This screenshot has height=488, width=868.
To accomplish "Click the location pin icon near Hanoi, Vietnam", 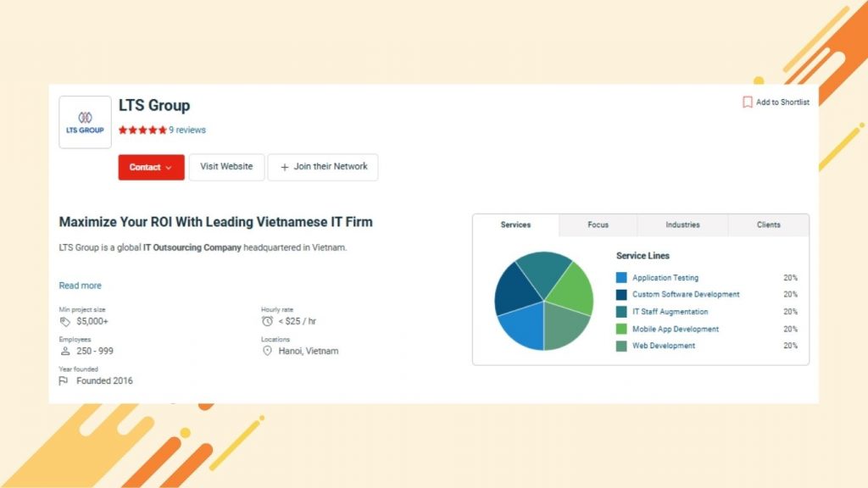I will [x=268, y=351].
